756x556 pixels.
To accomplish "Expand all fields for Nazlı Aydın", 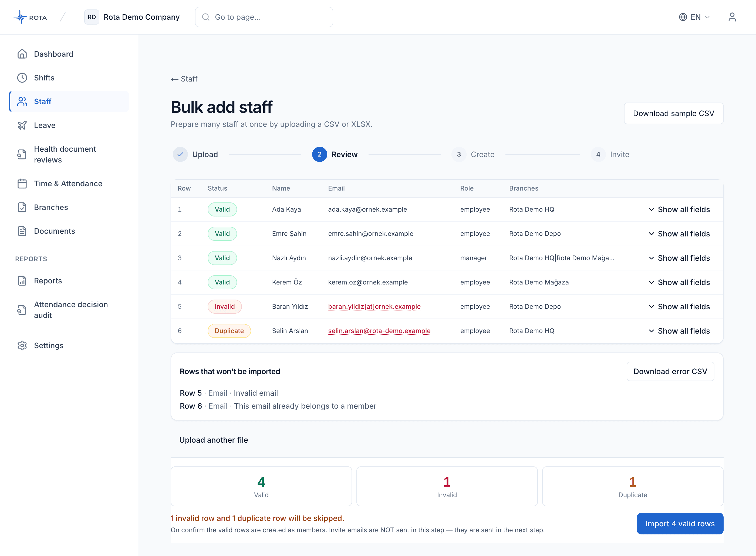I will [x=679, y=258].
